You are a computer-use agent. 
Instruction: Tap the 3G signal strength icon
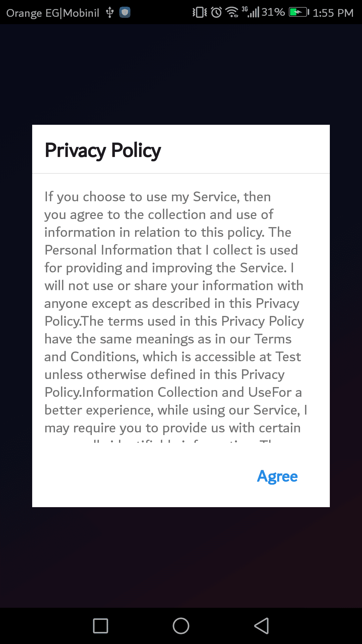point(251,12)
